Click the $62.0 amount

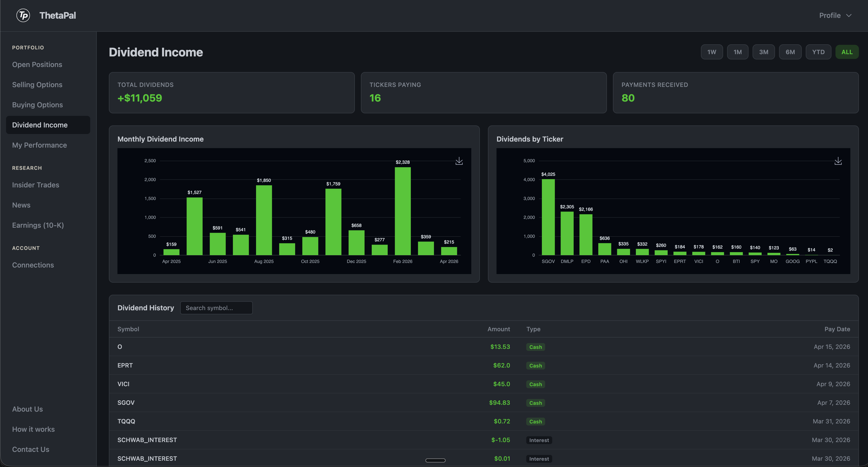click(x=501, y=365)
